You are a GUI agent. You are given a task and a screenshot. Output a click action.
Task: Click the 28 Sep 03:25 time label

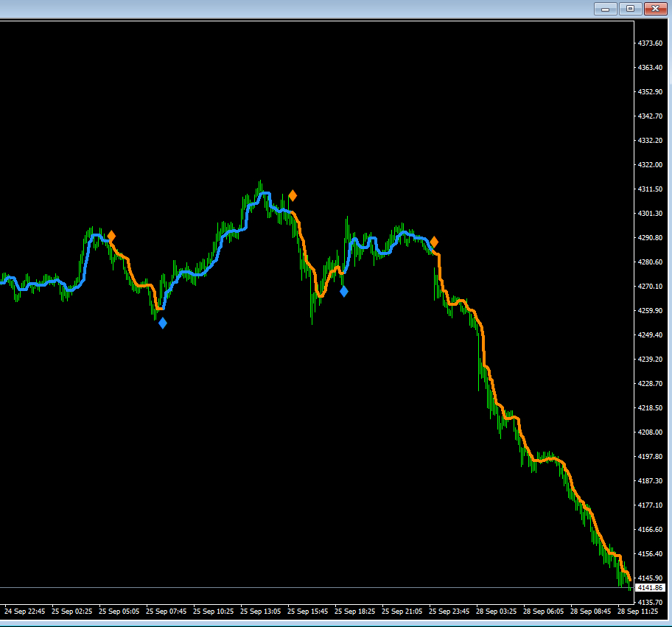[497, 612]
